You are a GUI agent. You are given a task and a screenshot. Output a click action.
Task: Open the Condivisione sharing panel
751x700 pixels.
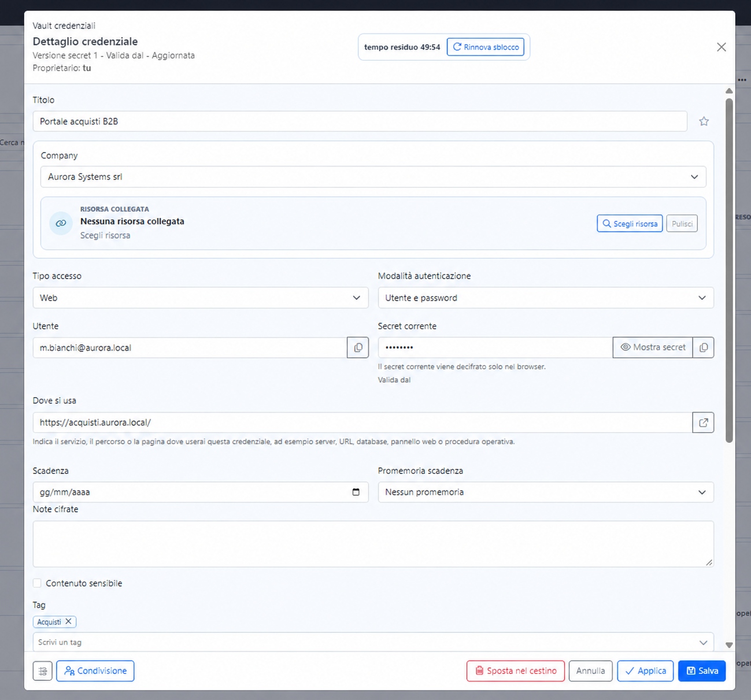[x=95, y=671]
